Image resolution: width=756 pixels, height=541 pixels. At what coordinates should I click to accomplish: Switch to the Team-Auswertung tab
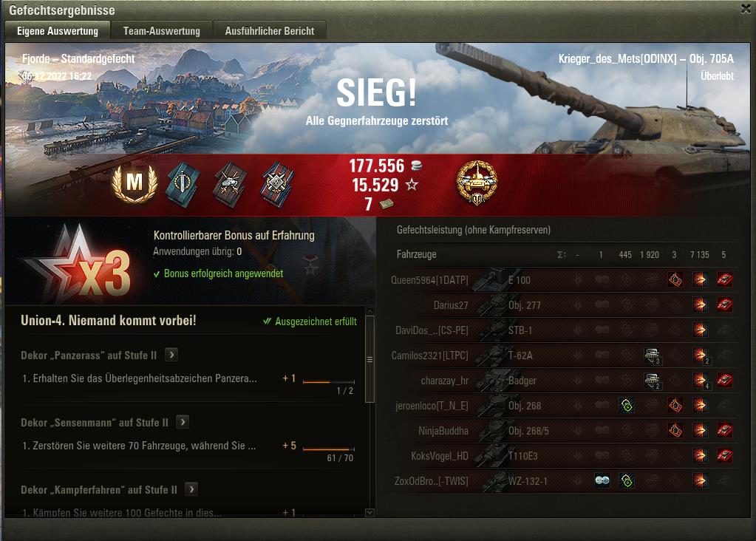[162, 31]
